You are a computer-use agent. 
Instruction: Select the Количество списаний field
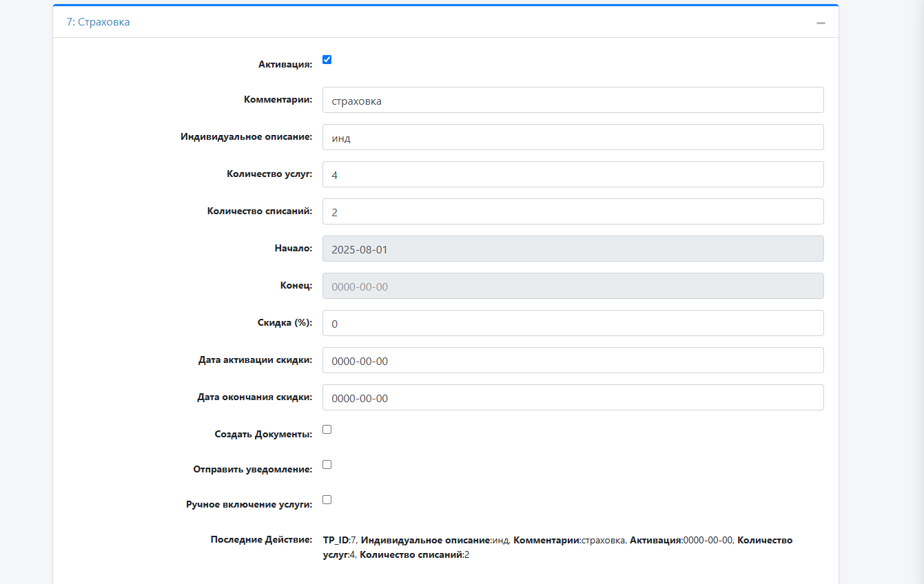pos(573,211)
